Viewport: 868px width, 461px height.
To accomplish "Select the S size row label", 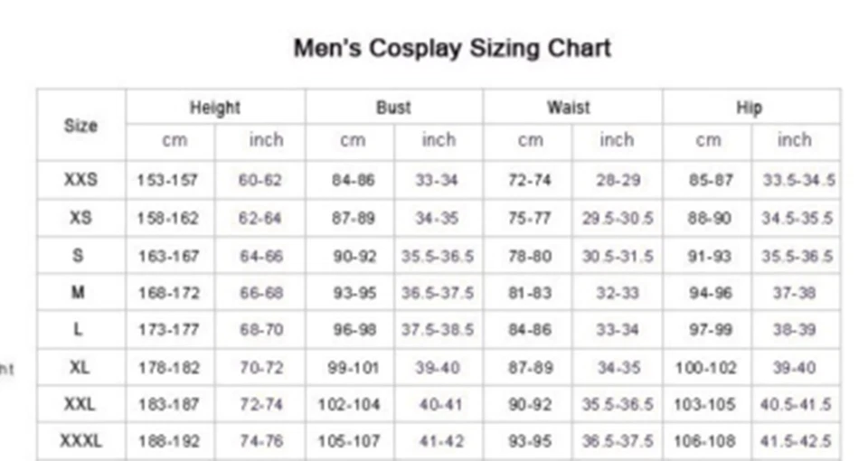I will 78,255.
